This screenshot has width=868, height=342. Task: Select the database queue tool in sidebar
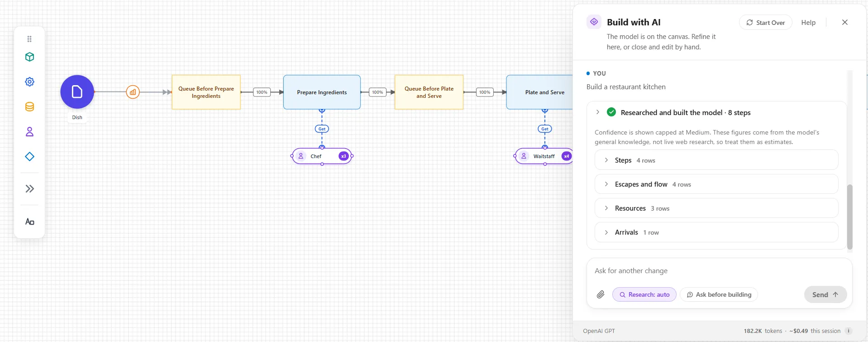29,107
